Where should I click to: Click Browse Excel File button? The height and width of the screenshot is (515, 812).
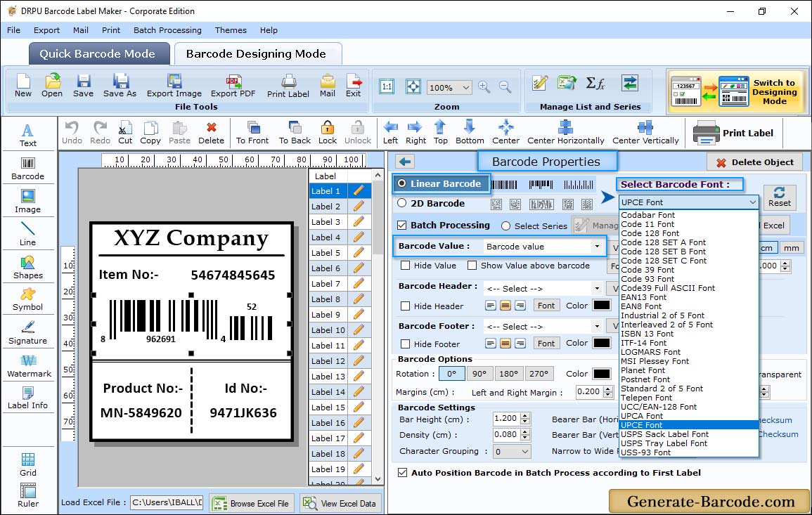pyautogui.click(x=252, y=503)
